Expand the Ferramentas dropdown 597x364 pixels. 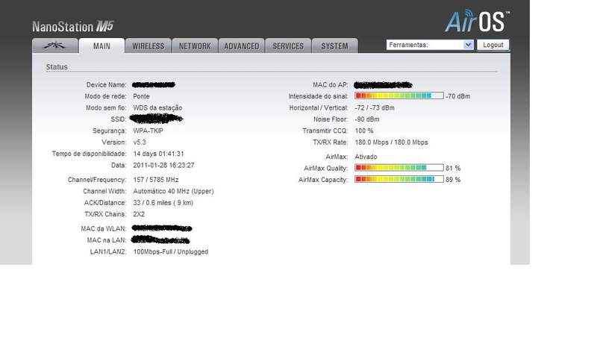coord(430,45)
